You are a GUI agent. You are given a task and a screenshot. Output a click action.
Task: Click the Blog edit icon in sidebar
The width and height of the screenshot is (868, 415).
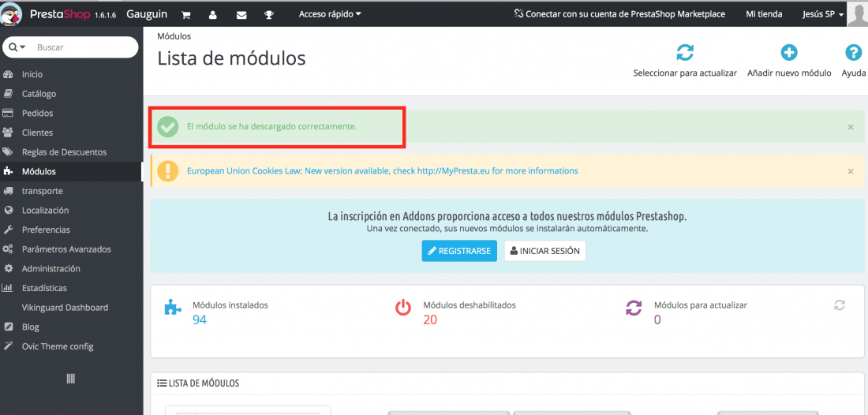tap(8, 327)
